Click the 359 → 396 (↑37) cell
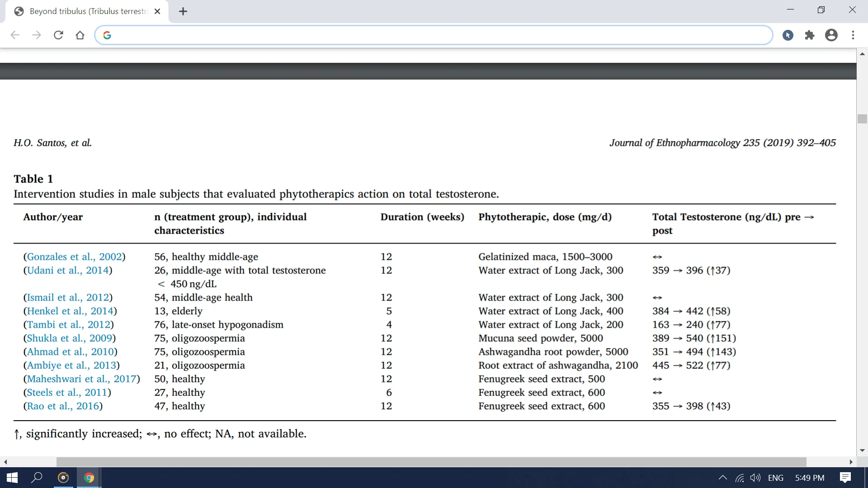This screenshot has height=488, width=868. point(691,270)
